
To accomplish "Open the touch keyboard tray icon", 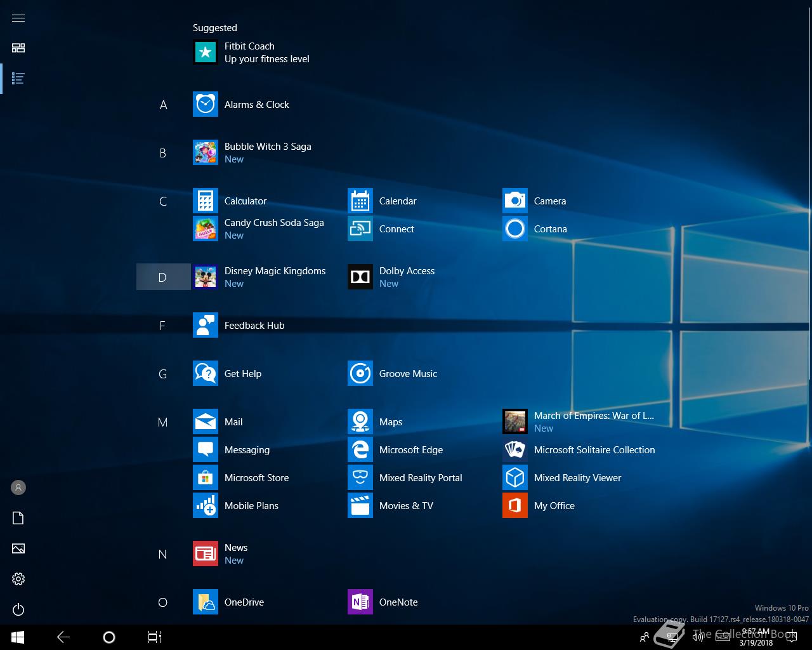I will pos(723,637).
